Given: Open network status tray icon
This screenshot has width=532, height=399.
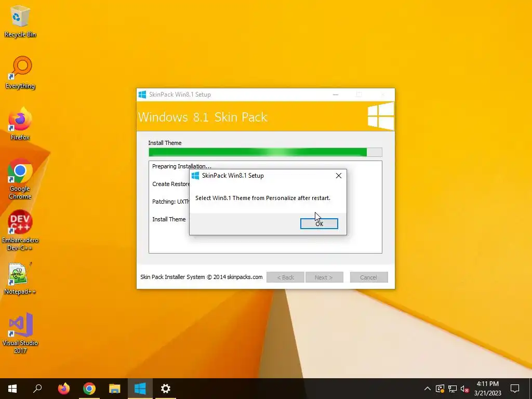Looking at the screenshot, I should pos(453,389).
